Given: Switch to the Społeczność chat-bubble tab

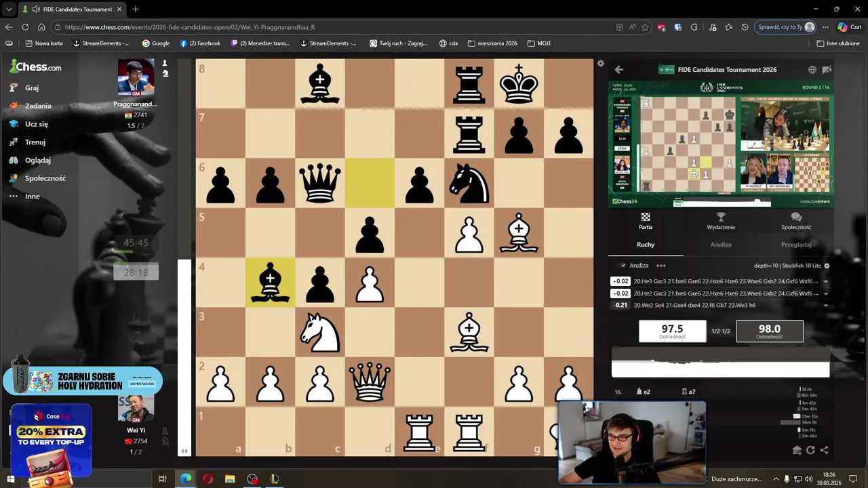Looking at the screenshot, I should [x=796, y=221].
